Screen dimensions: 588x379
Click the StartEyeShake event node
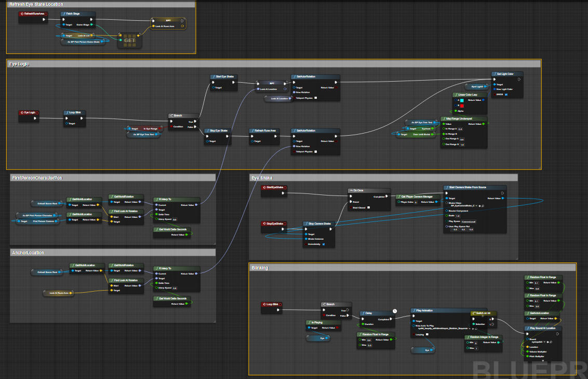point(273,187)
